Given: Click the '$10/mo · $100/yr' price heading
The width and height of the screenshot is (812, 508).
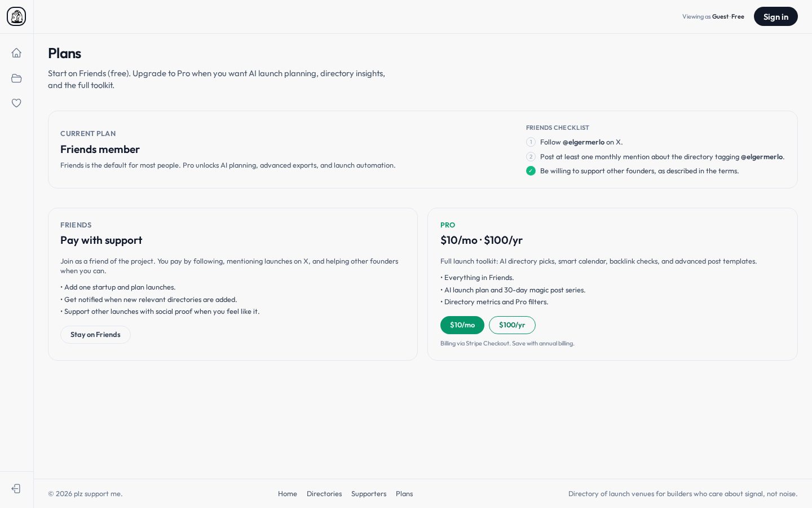Looking at the screenshot, I should click(482, 240).
